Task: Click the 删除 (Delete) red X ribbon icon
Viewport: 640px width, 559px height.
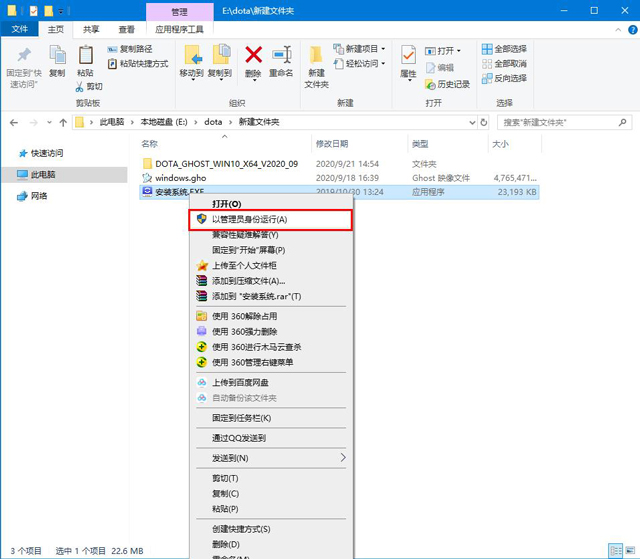Action: click(x=254, y=60)
